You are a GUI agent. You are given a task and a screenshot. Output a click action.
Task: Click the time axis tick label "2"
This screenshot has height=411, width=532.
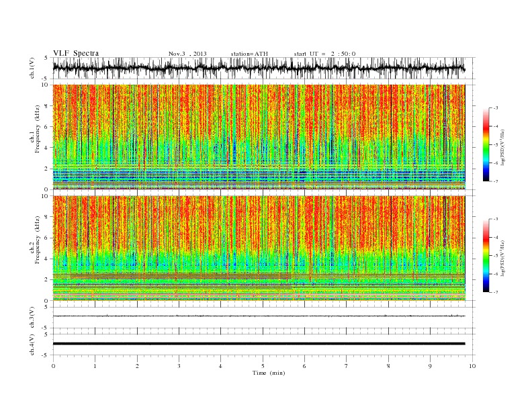[137, 366]
